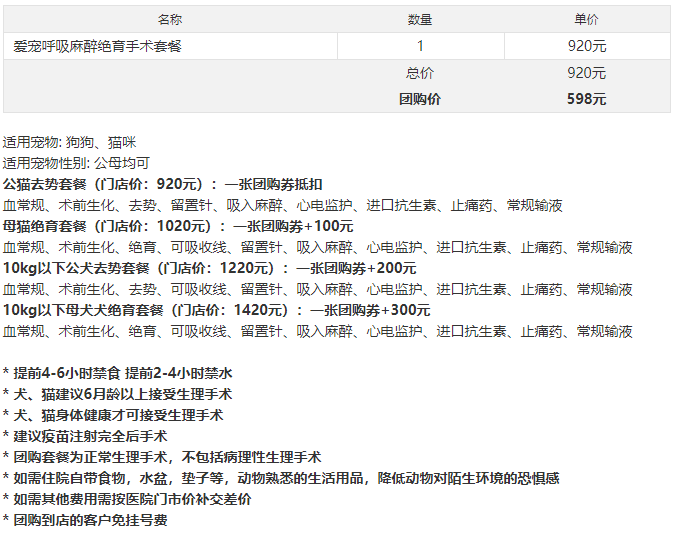Click the quantity cell showing 1

tap(420, 46)
